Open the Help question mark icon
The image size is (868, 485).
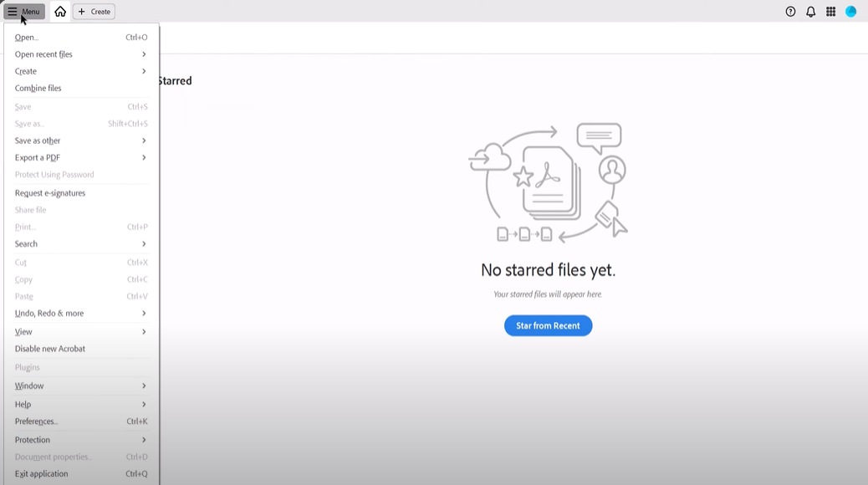(x=790, y=12)
